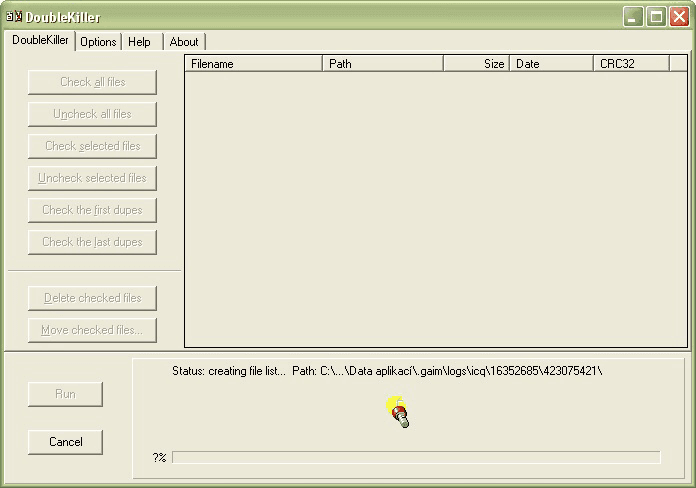Image resolution: width=696 pixels, height=488 pixels.
Task: Cancel the running file scan
Action: tap(65, 442)
